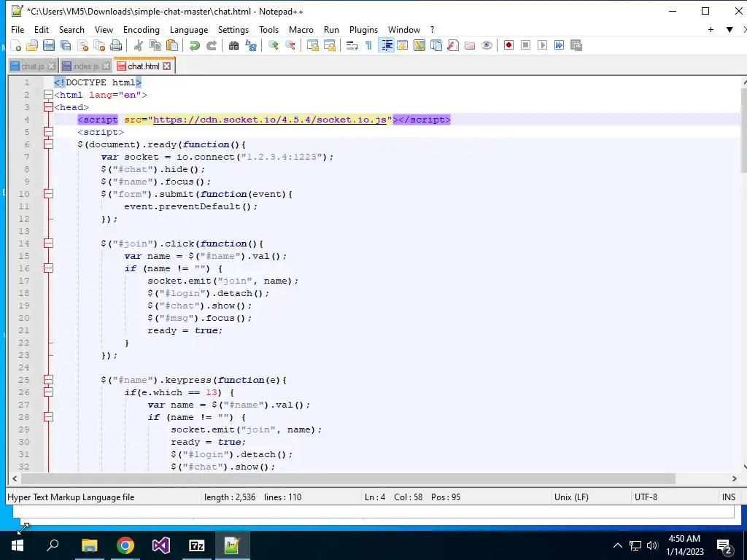Click the Zoom Out magnifier icon
747x560 pixels.
coord(290,45)
